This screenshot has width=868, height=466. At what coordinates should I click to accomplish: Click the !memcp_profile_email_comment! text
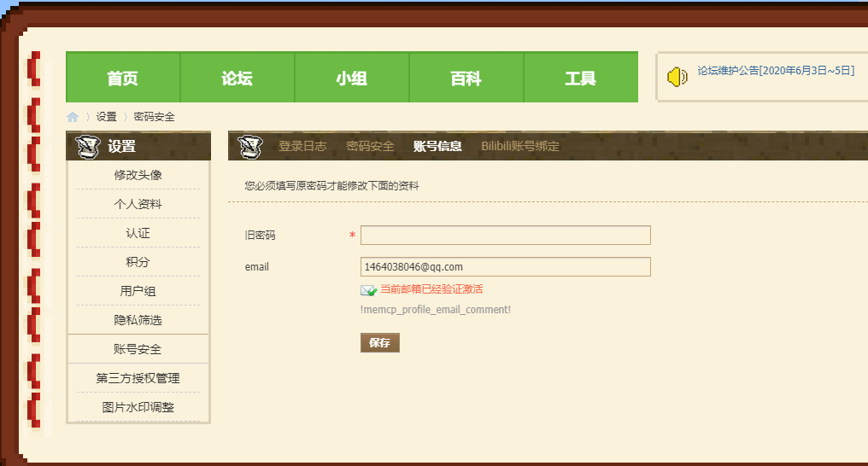point(436,310)
